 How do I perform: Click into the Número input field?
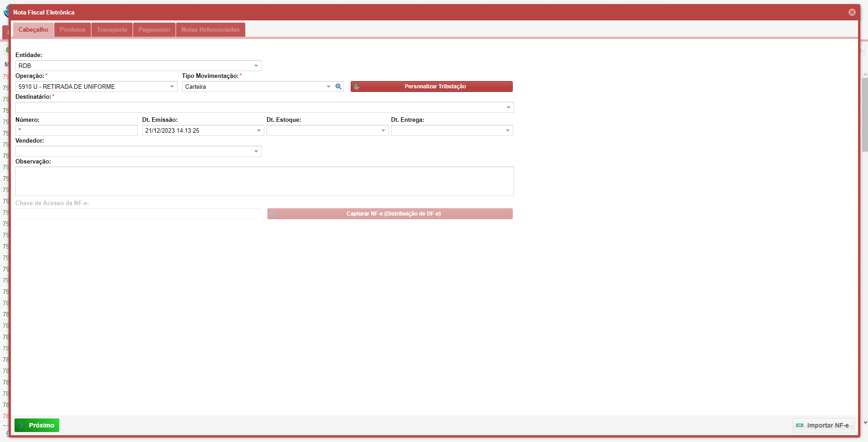coord(76,130)
